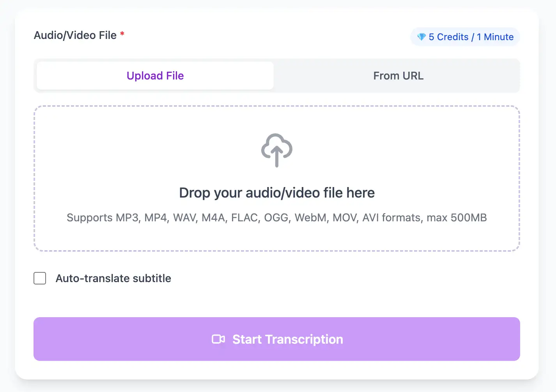Click the gem icon beside the credits text
Image resolution: width=556 pixels, height=392 pixels.
point(421,37)
